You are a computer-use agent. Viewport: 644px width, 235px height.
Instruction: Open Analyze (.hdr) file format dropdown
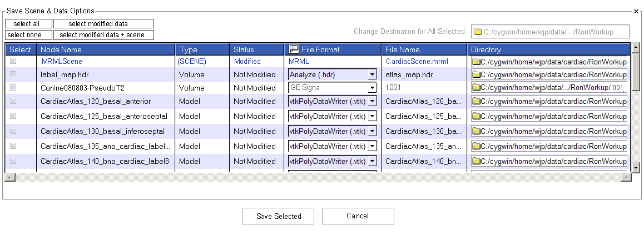(371, 74)
